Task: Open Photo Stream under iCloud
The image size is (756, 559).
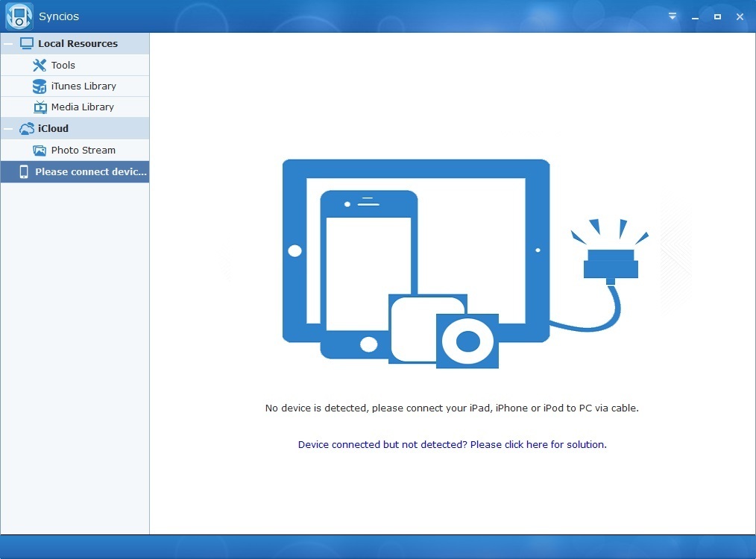Action: 84,150
